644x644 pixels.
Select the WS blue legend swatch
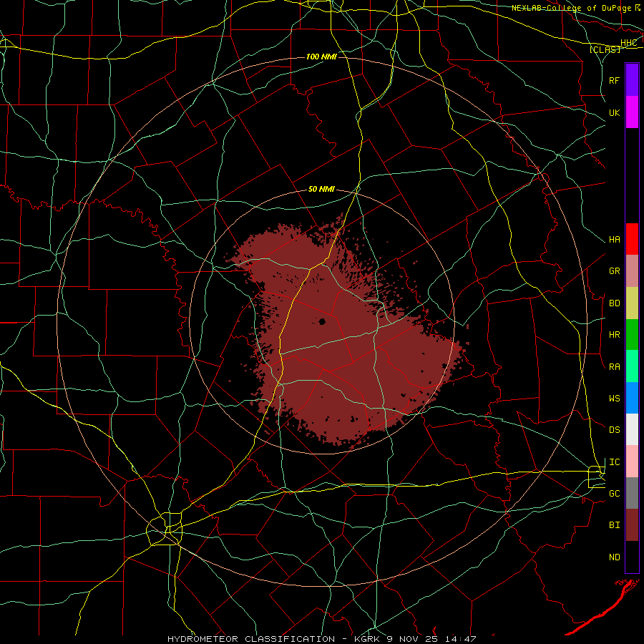point(632,398)
